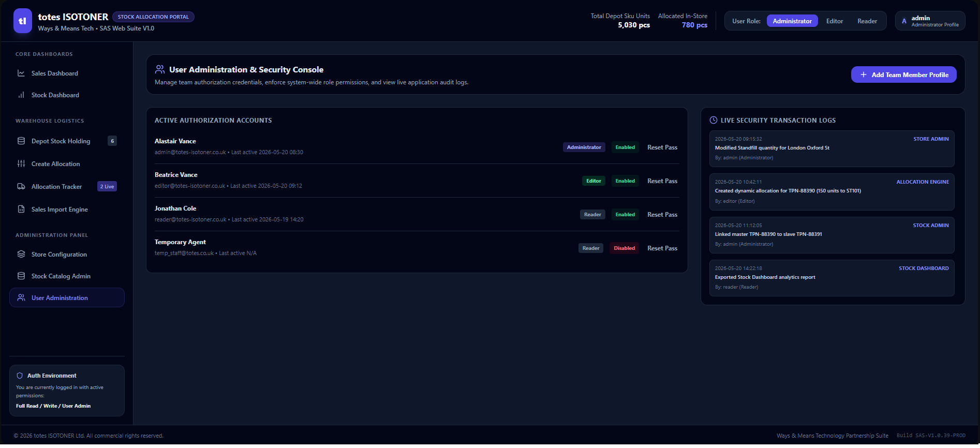The image size is (980, 448).
Task: Switch user role to Reader
Action: pyautogui.click(x=867, y=21)
